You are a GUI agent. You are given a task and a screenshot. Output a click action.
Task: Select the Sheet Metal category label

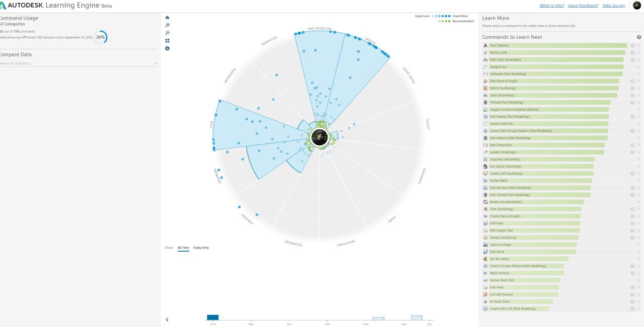click(x=409, y=74)
